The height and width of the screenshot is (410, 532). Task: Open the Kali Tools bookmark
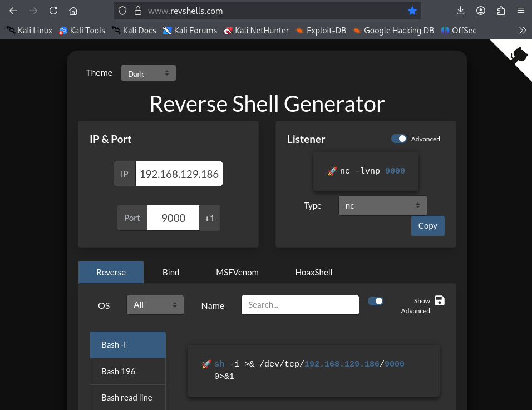(x=82, y=31)
